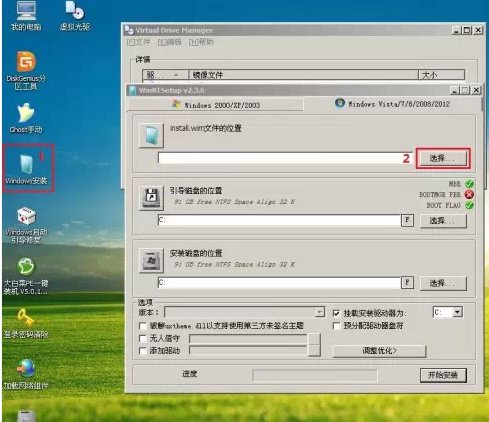Click the 无人值守 file path field
Viewport: 489px width, 422px height.
click(x=248, y=339)
